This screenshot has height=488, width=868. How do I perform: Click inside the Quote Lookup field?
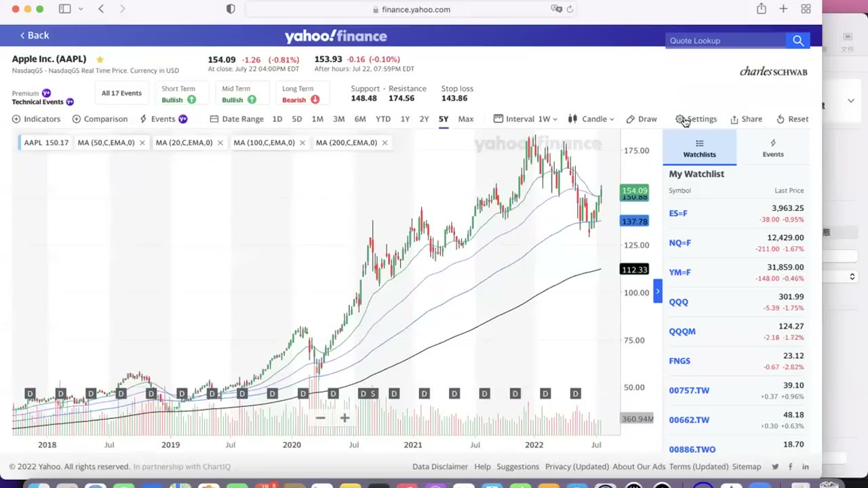[726, 41]
